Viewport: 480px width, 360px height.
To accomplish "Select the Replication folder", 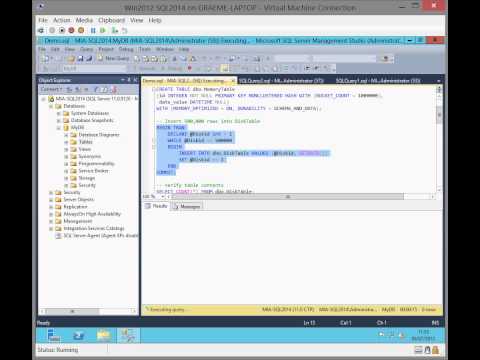I will pyautogui.click(x=75, y=207).
